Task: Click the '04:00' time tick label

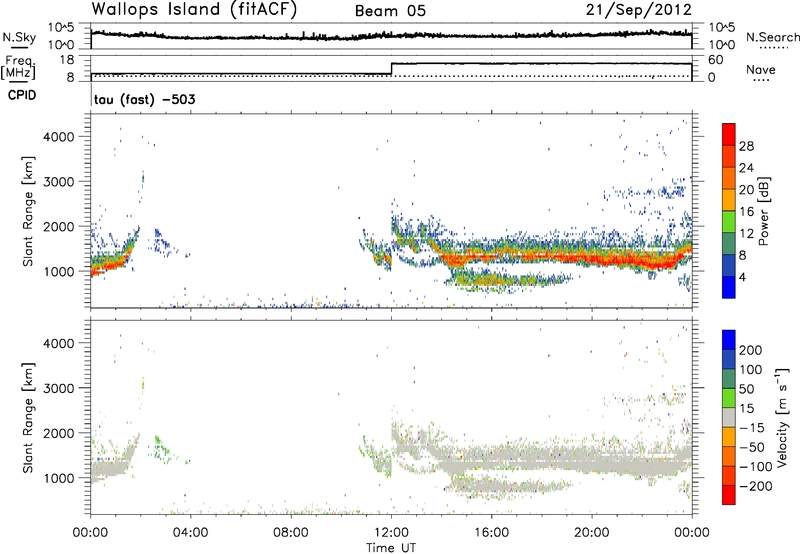Action: coord(190,533)
